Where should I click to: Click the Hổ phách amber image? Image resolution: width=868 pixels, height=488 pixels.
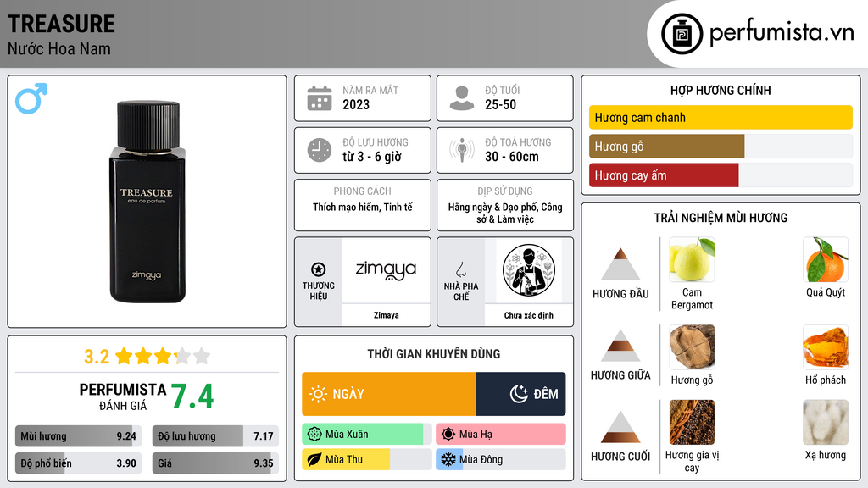[x=826, y=347]
